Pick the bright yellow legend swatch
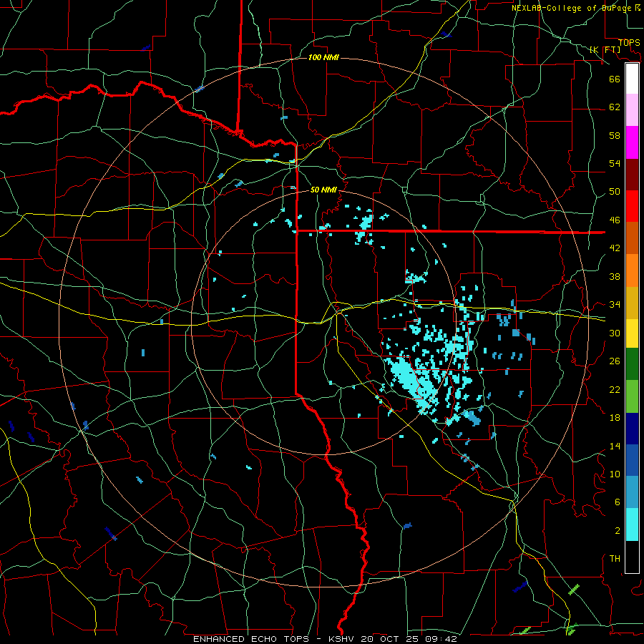Screen dimensions: 644x644 click(632, 333)
